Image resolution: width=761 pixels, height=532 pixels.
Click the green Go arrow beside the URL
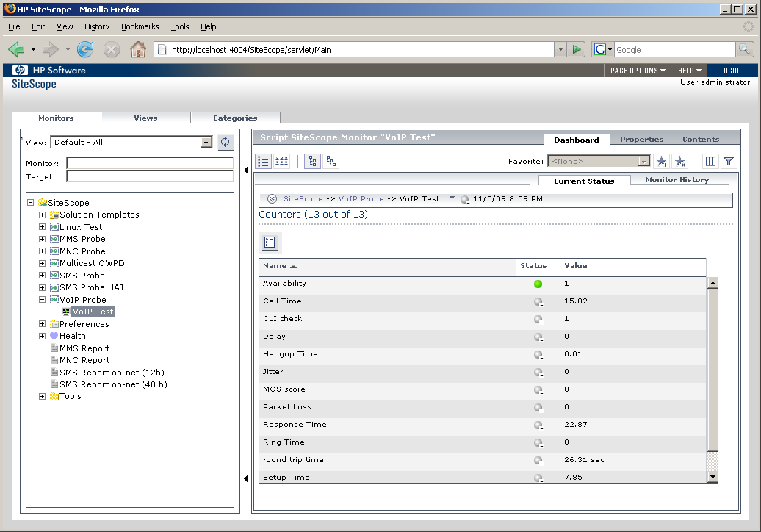click(576, 49)
